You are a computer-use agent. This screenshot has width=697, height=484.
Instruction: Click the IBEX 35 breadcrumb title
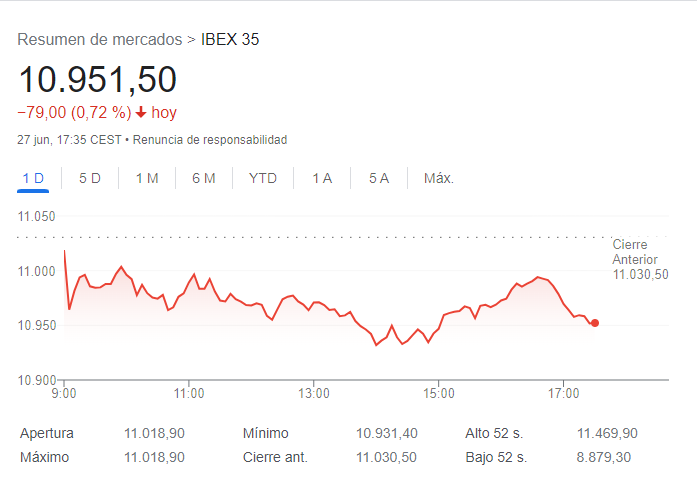pos(230,40)
